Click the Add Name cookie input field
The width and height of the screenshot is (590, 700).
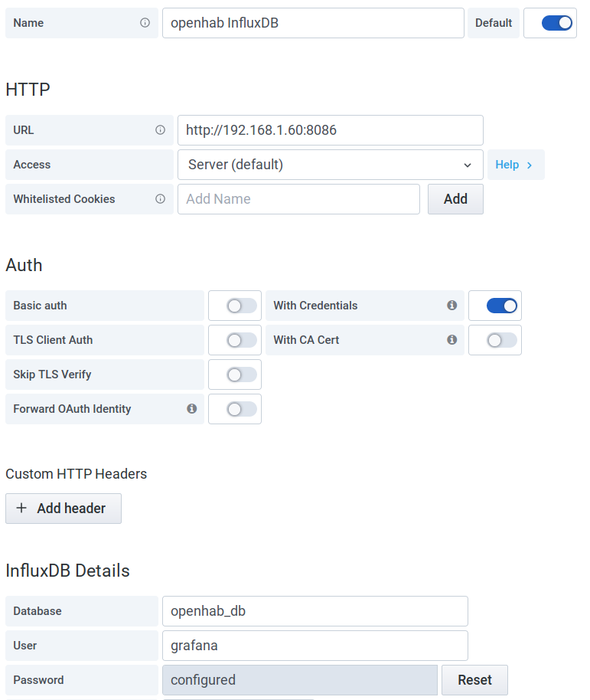298,199
